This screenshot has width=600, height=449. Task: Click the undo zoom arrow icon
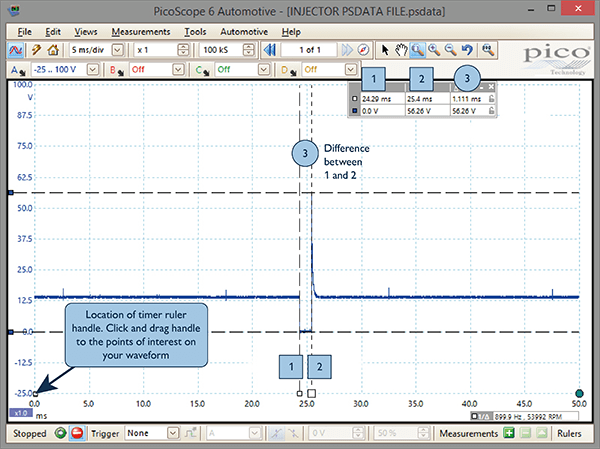(467, 50)
